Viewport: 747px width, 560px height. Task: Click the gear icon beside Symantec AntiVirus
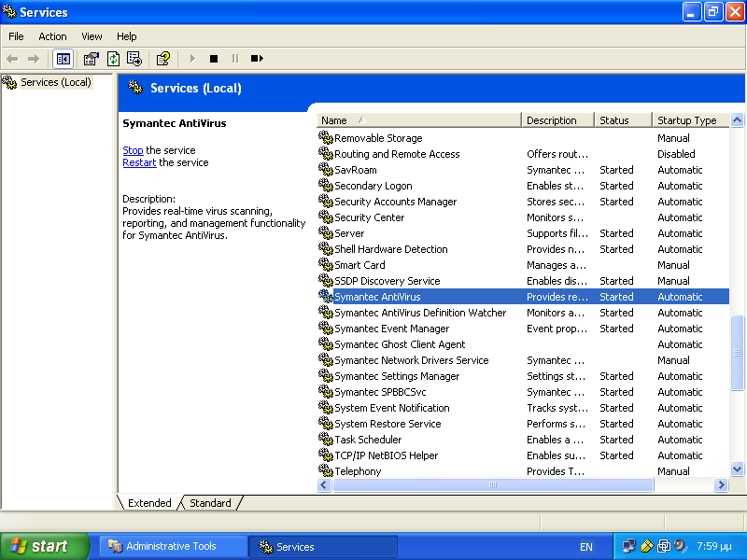325,296
